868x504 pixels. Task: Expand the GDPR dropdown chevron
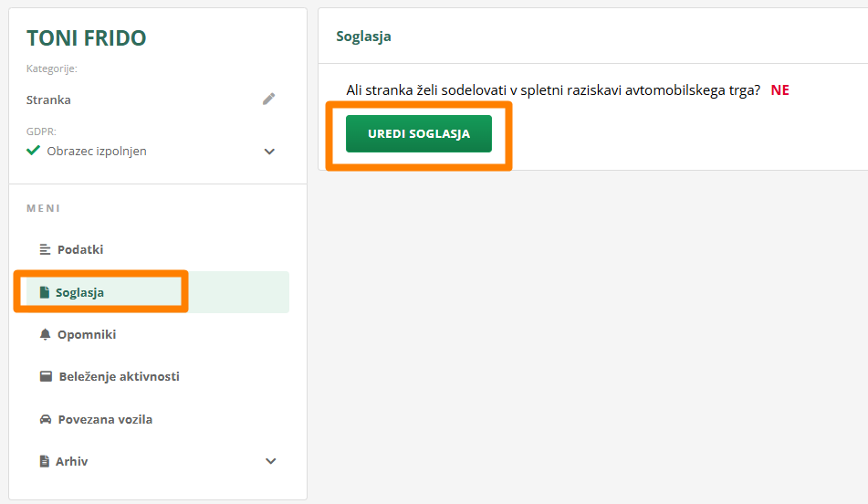(269, 152)
